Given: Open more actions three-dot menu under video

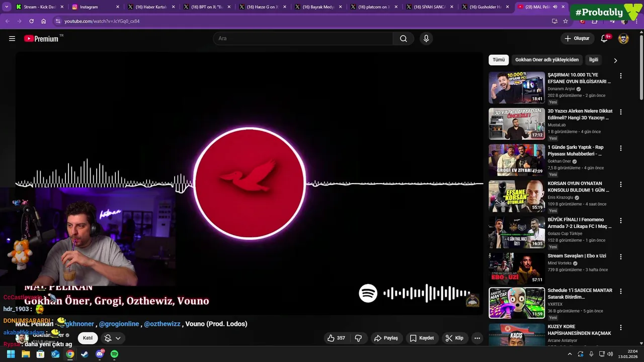Looking at the screenshot, I should coord(477,338).
